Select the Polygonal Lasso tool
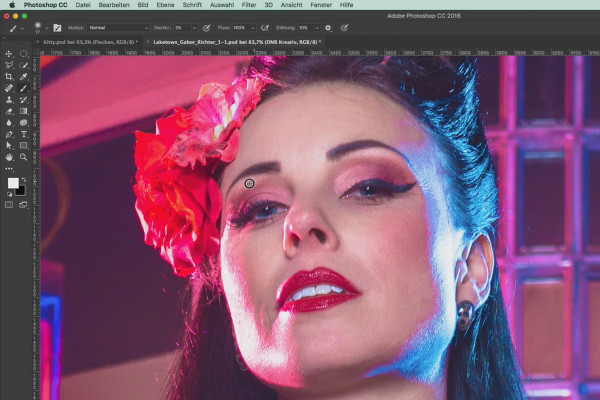This screenshot has height=400, width=600. (9, 65)
